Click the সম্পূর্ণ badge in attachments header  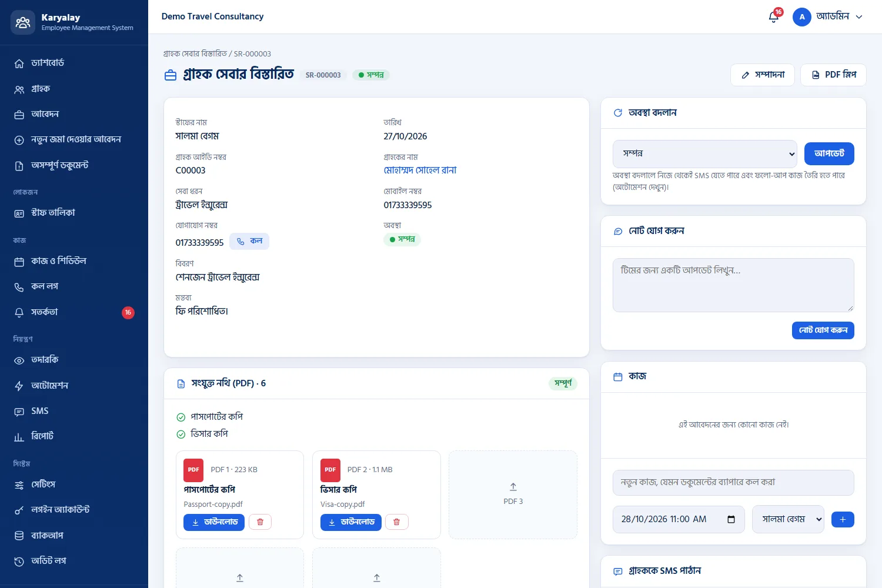point(563,383)
